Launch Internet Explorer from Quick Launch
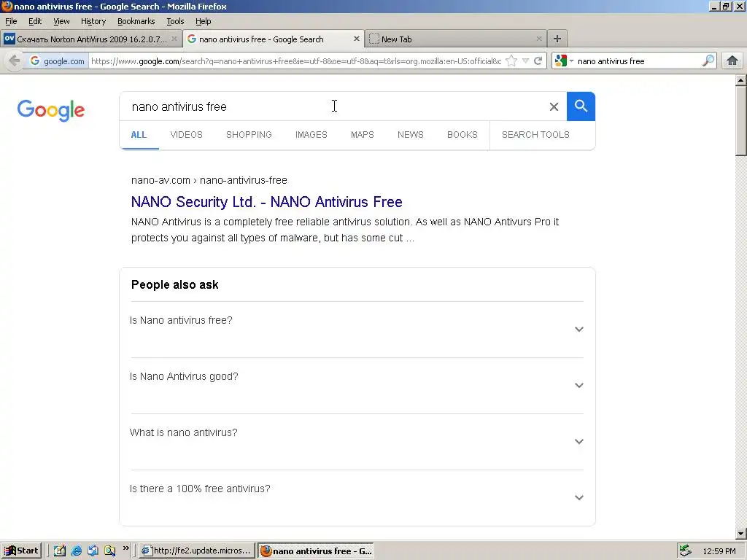The height and width of the screenshot is (560, 747). coord(76,551)
